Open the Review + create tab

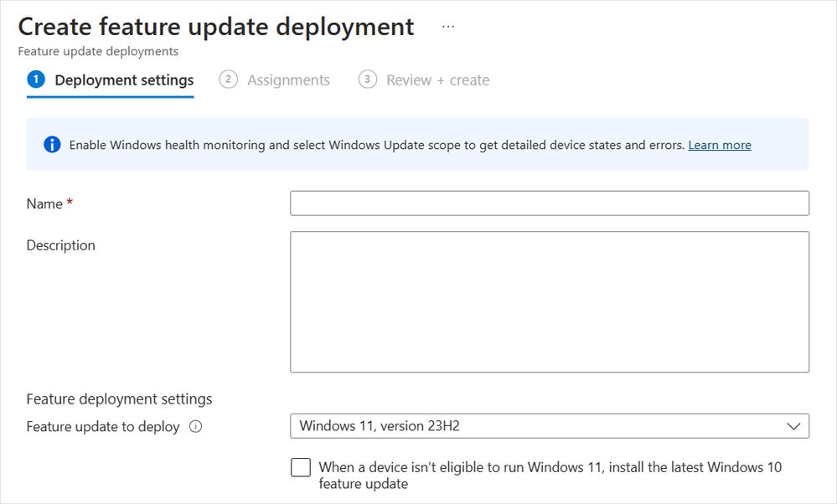pos(437,80)
